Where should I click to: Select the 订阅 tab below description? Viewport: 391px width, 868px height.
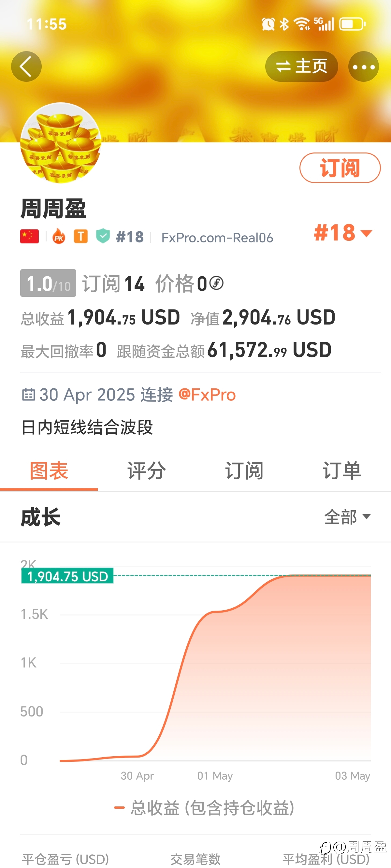(244, 470)
